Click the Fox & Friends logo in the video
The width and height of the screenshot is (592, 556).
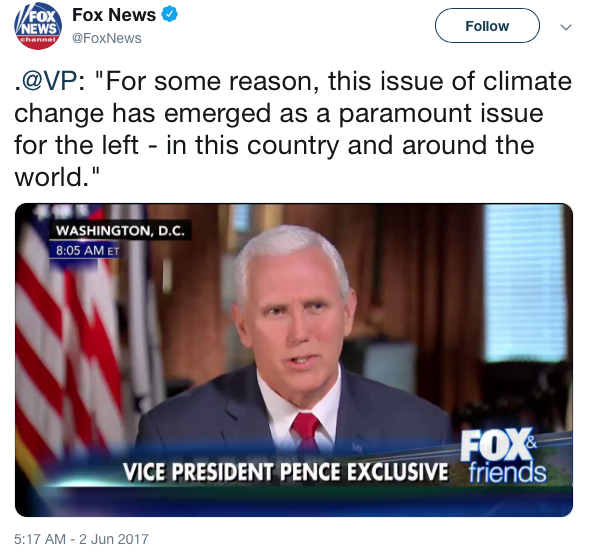click(504, 456)
